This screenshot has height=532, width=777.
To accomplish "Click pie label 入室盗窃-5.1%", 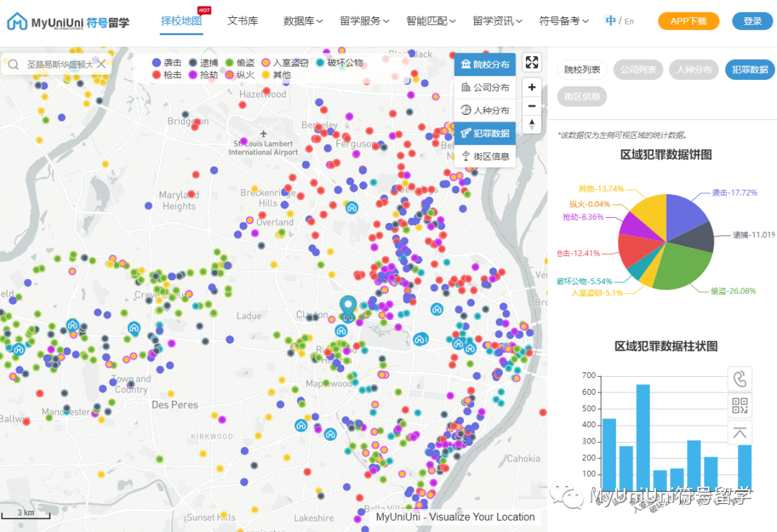I will 596,293.
